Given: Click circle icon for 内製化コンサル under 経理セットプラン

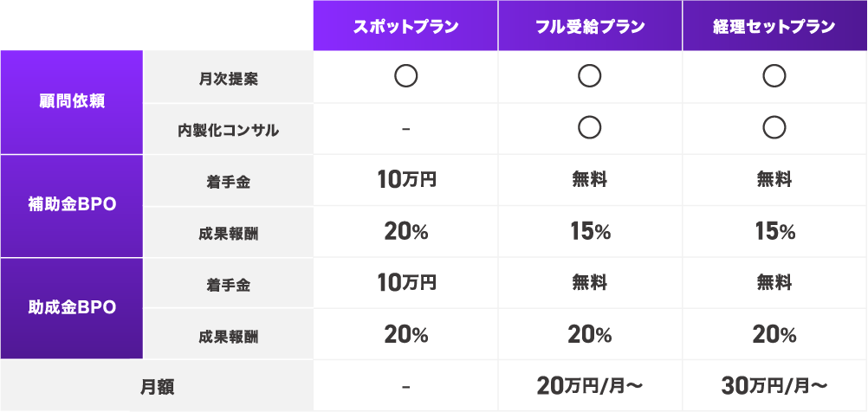Looking at the screenshot, I should [x=774, y=128].
